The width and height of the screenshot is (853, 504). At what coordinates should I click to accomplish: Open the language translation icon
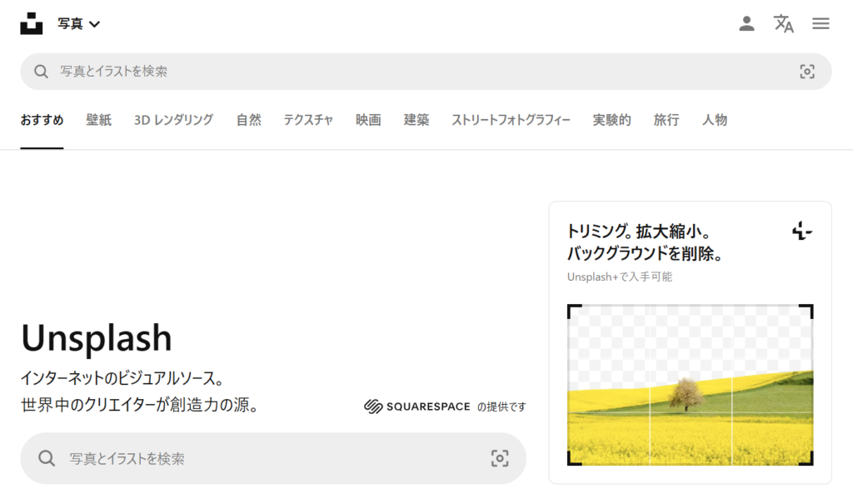coord(783,23)
